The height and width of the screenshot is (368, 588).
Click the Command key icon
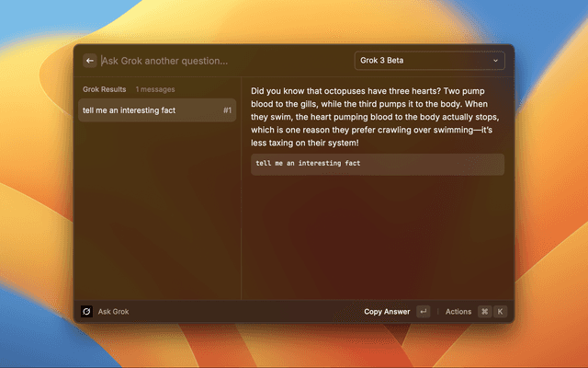pyautogui.click(x=484, y=312)
